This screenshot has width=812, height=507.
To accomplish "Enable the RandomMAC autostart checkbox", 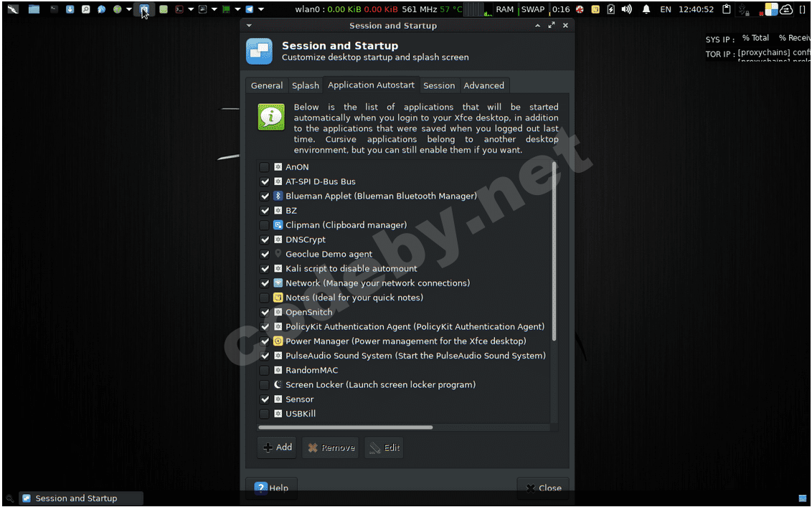I will [264, 370].
